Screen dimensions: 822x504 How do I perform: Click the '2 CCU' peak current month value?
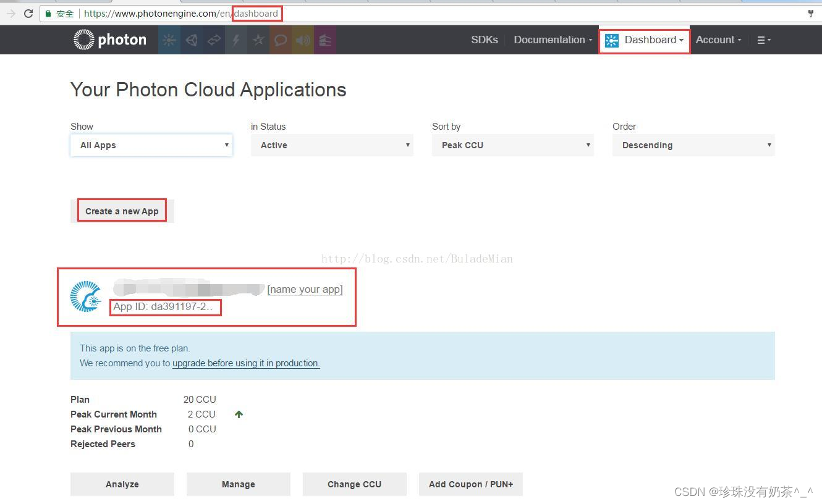201,414
